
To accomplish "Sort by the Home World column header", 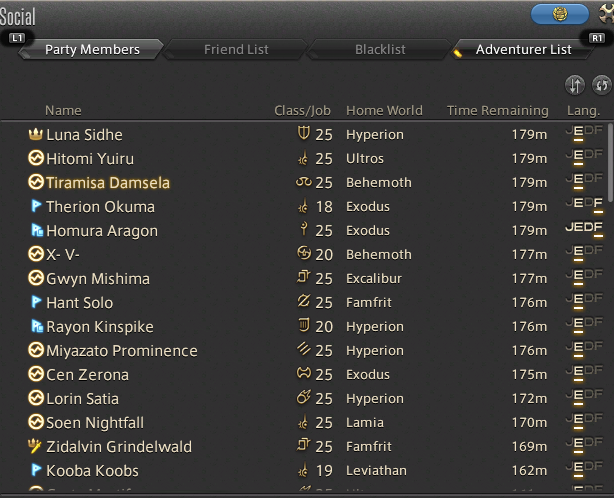I will 384,111.
